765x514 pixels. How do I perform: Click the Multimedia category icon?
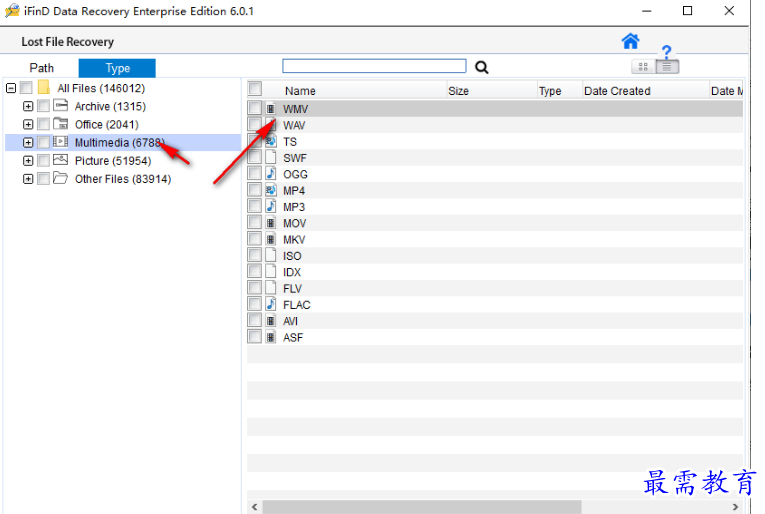(60, 141)
